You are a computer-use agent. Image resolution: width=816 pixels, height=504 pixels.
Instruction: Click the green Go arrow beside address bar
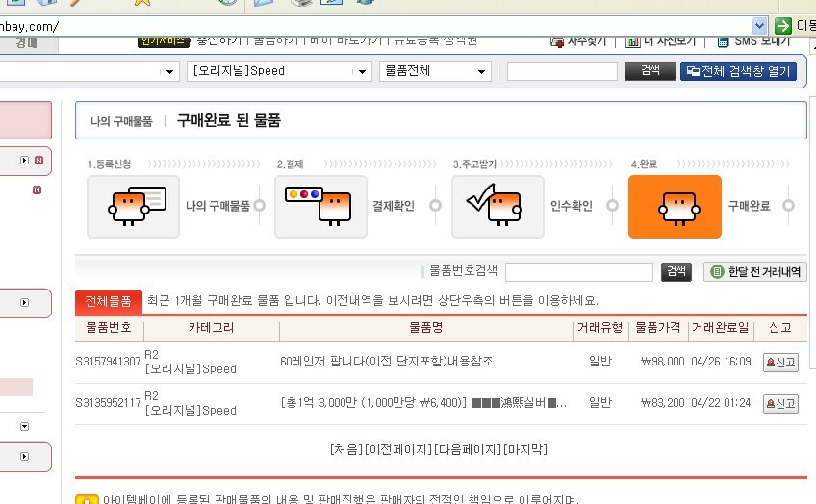pos(783,26)
